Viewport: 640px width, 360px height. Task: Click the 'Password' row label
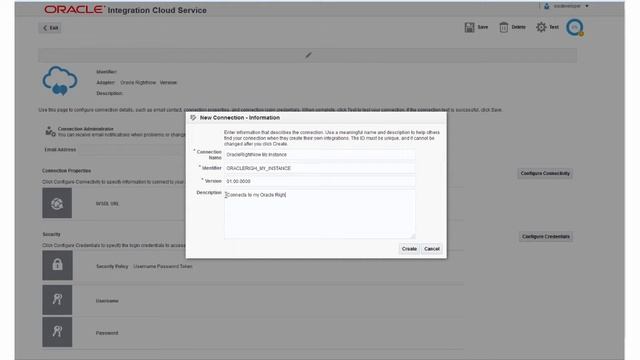click(107, 333)
